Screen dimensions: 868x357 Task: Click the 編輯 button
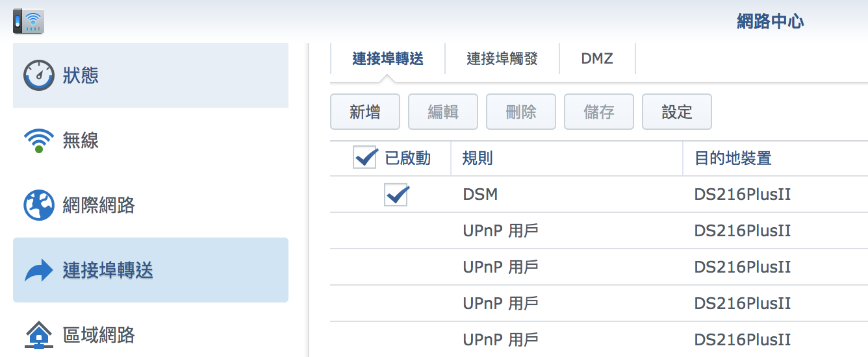pyautogui.click(x=443, y=112)
